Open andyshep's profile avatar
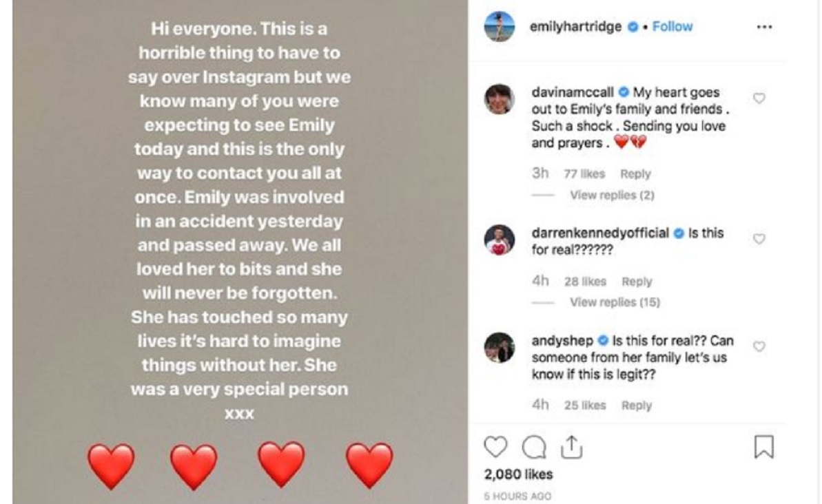This screenshot has width=822, height=504. pyautogui.click(x=499, y=347)
